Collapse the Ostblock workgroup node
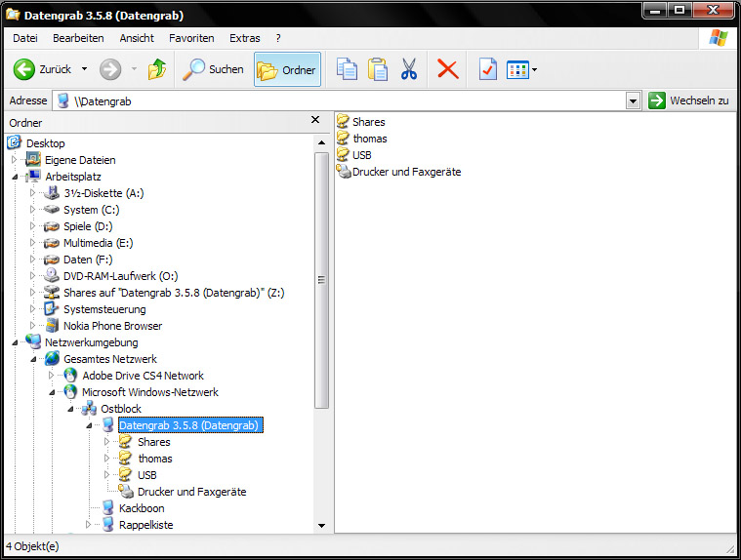Image resolution: width=741 pixels, height=560 pixels. 70,409
